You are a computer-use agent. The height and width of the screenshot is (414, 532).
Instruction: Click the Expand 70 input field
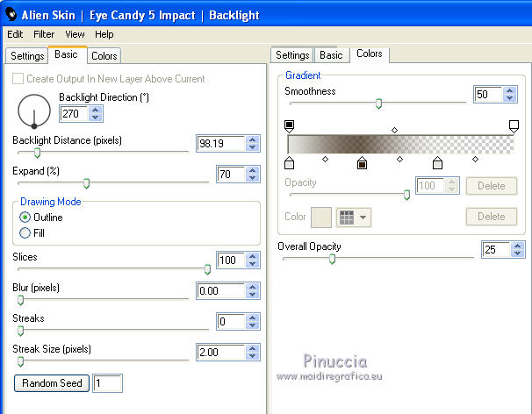coord(231,175)
